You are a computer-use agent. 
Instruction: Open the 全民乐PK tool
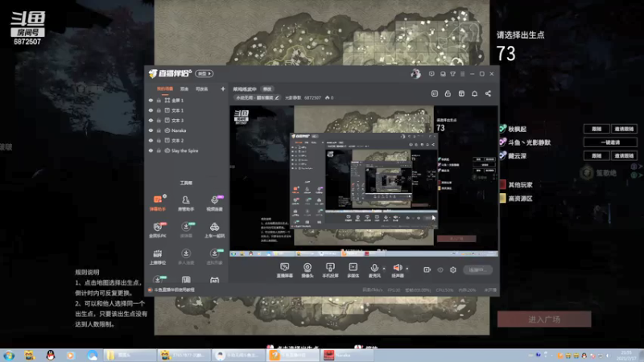click(x=158, y=230)
